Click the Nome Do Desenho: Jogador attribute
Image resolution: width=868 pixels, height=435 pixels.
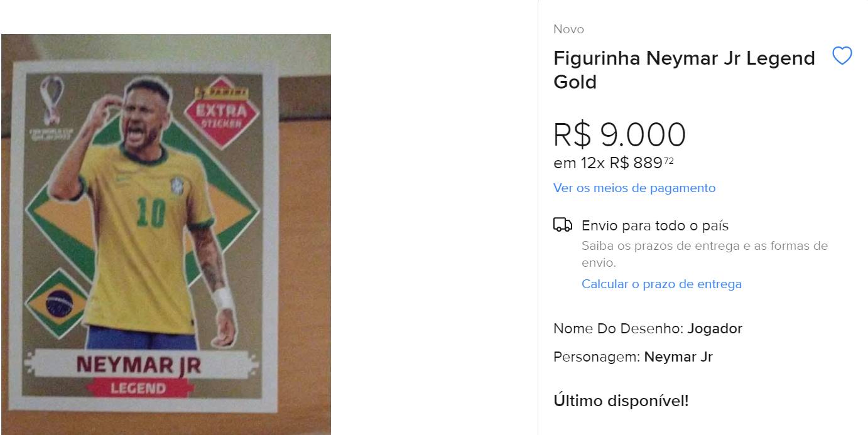click(x=648, y=328)
